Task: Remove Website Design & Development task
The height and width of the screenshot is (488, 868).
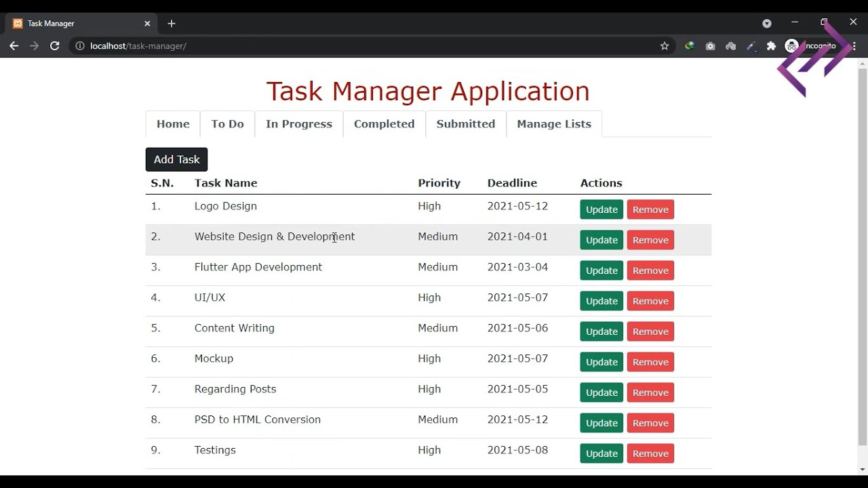Action: [x=650, y=240]
